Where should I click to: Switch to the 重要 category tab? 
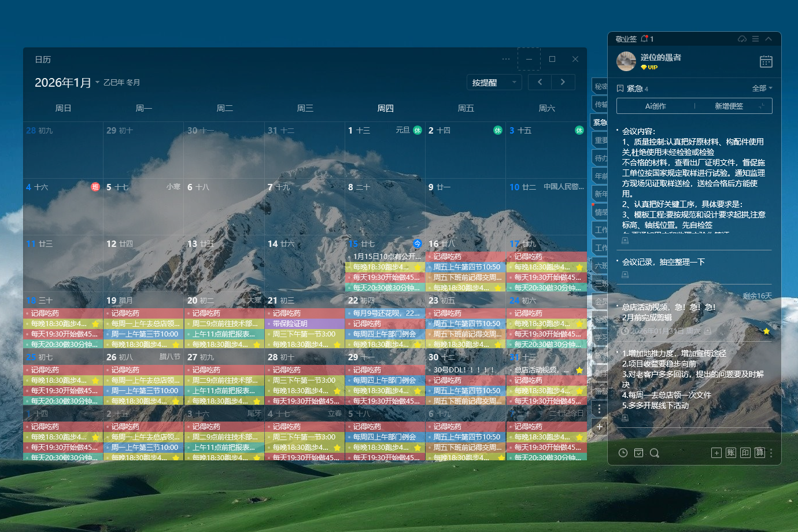pos(600,140)
